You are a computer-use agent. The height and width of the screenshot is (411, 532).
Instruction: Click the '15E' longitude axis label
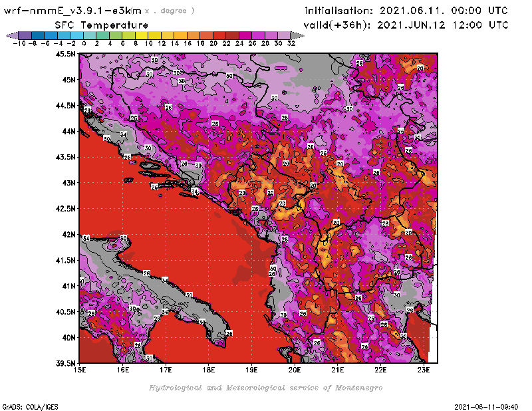80,370
